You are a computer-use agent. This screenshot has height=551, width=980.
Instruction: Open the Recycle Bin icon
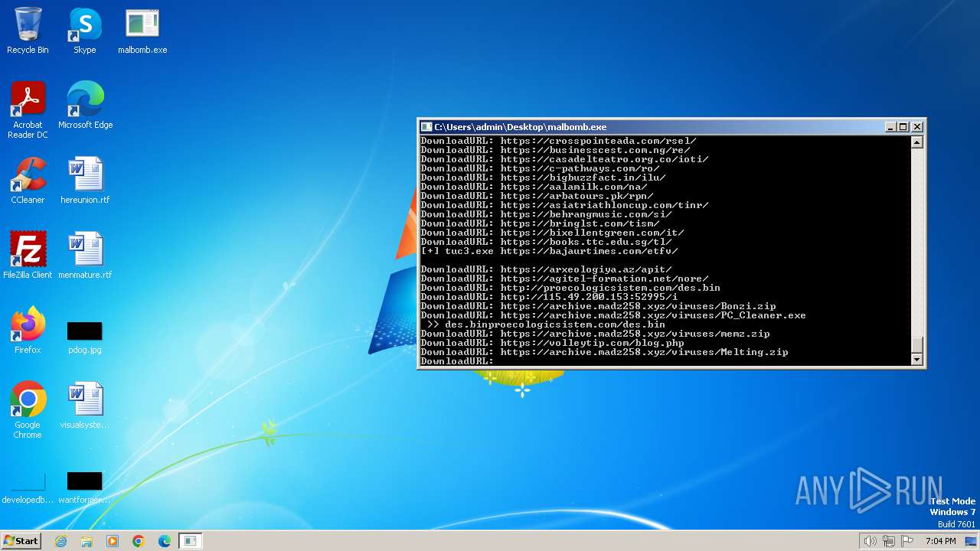coord(28,31)
